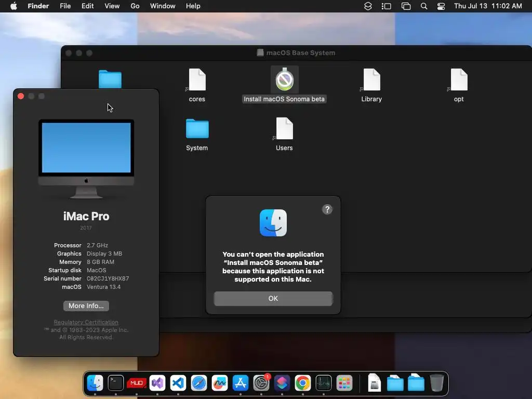The height and width of the screenshot is (399, 532).
Task: Open the Edit menu
Action: [87, 6]
